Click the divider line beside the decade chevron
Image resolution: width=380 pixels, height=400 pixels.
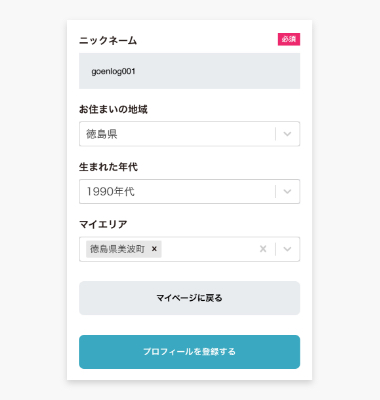point(275,192)
